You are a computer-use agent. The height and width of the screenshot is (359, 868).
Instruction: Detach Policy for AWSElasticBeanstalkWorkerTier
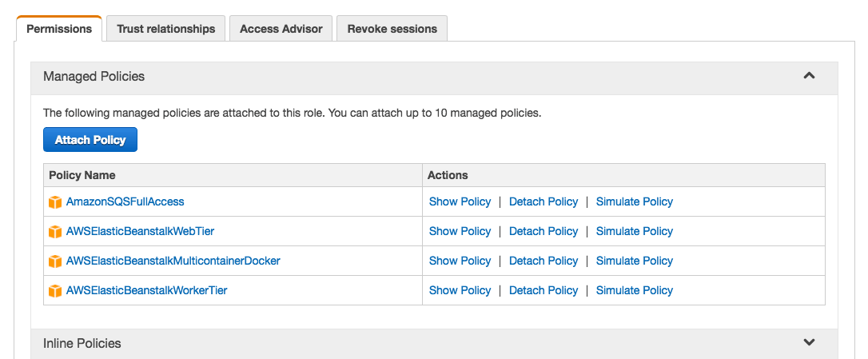tap(543, 290)
